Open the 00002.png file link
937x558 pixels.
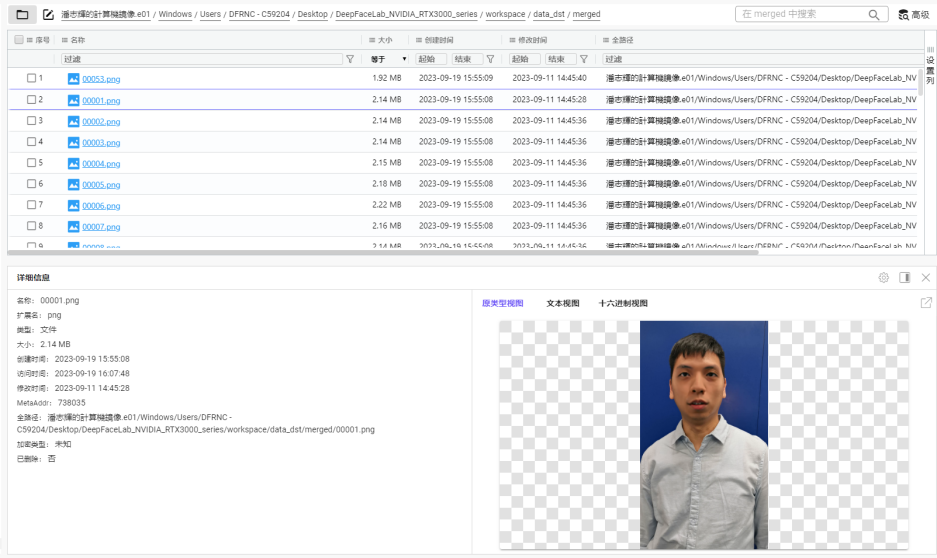pyautogui.click(x=101, y=121)
